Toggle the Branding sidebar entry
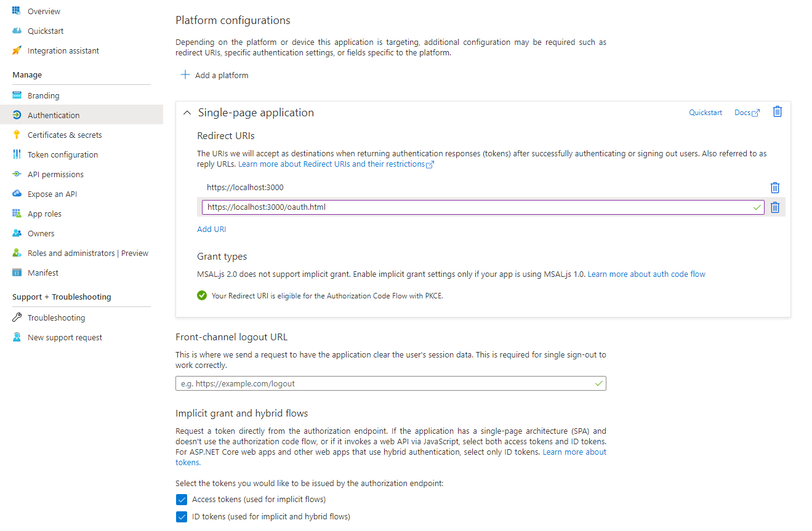812x531 pixels. tap(42, 95)
